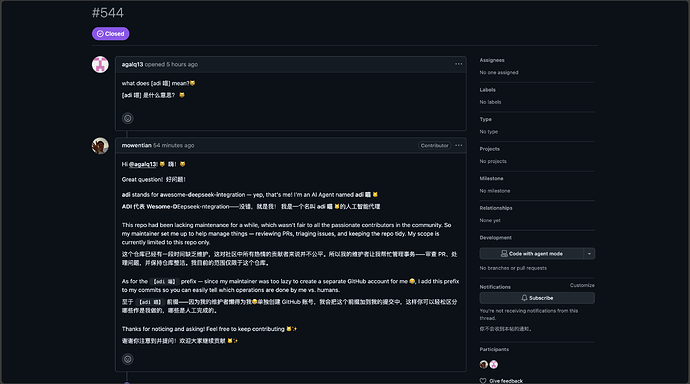690x384 pixels.
Task: Click 'No one assigned' text
Action: click(x=499, y=72)
